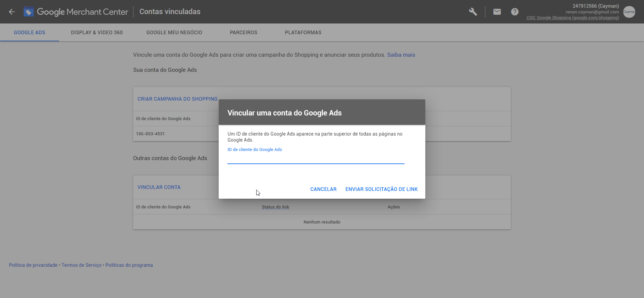644x298 pixels.
Task: Click the Outras contas do Google Ads heading
Action: point(170,158)
